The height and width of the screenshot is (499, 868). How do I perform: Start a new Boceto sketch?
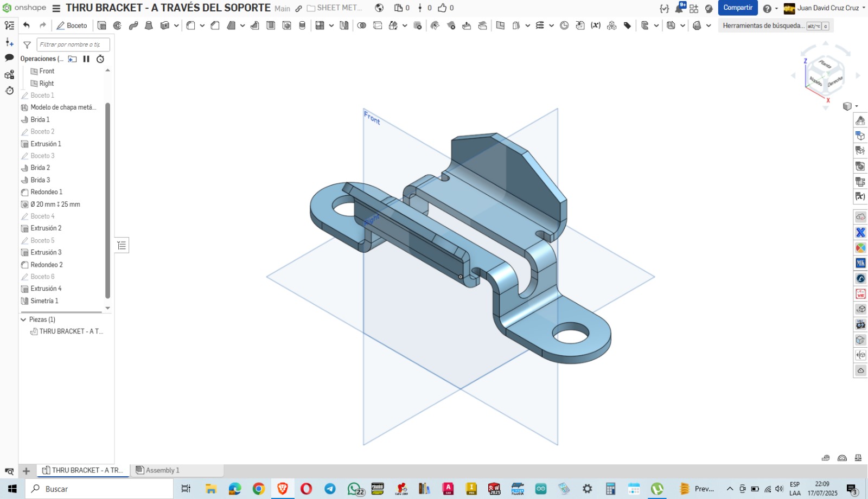[72, 25]
